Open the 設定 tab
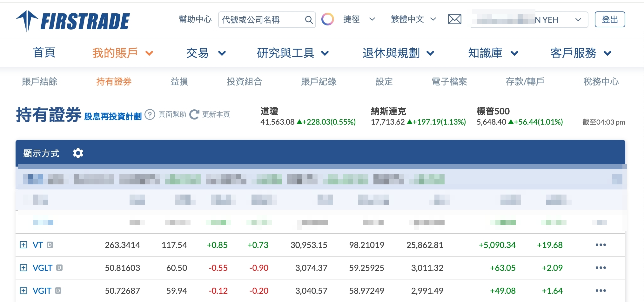The height and width of the screenshot is (302, 644). coord(384,82)
